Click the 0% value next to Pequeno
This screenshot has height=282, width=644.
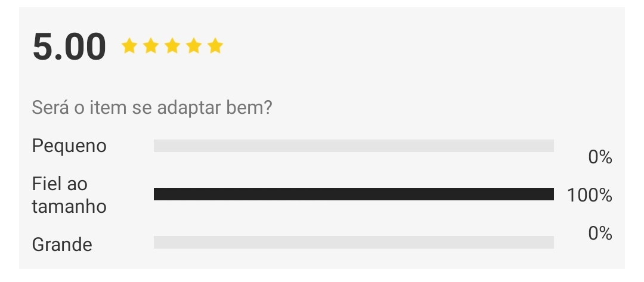coord(600,157)
